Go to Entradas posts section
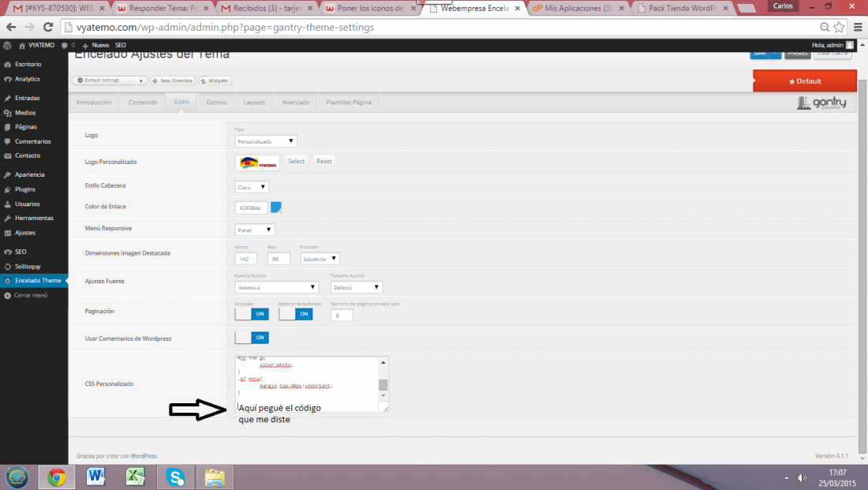 (27, 98)
